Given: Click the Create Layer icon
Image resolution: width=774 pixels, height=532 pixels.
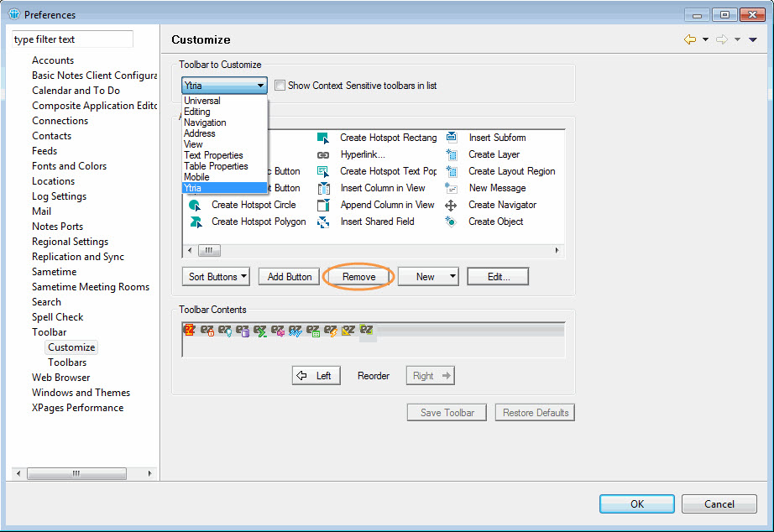Looking at the screenshot, I should pos(451,154).
